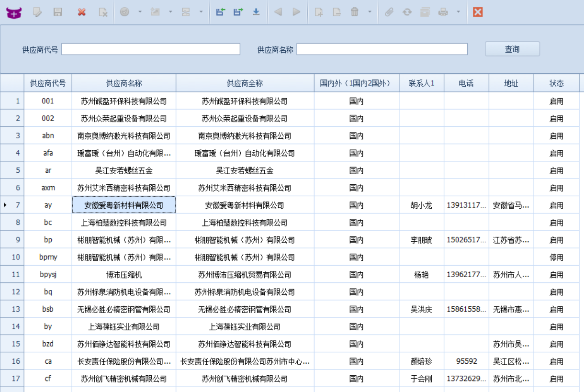This screenshot has height=392, width=584.
Task: Click the 查询 search button
Action: 512,49
